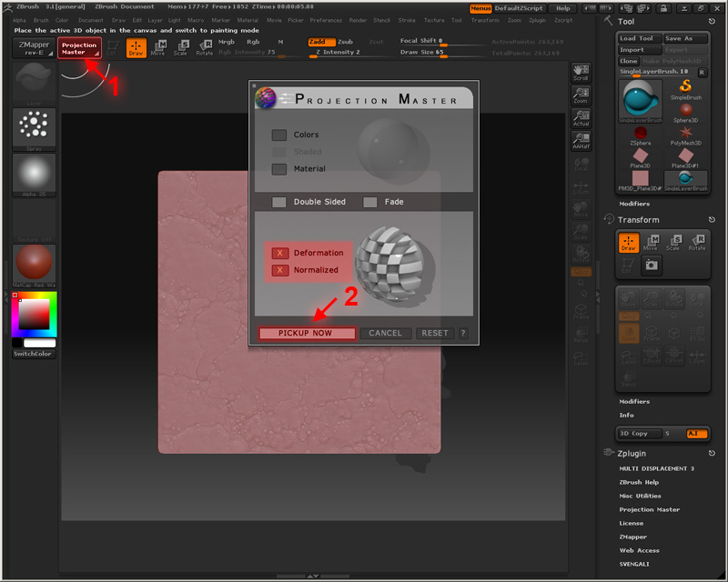The width and height of the screenshot is (728, 582).
Task: Select the Plane3D tool
Action: coord(641,158)
